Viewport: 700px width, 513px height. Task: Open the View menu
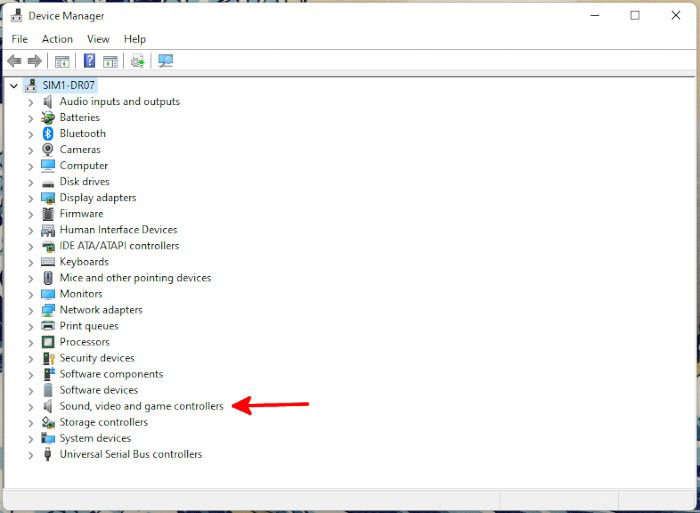click(98, 39)
